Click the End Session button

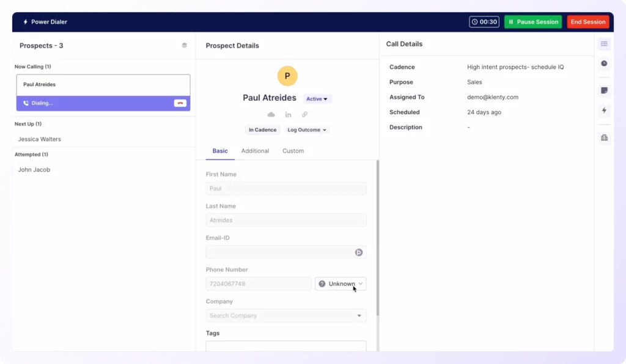(587, 21)
